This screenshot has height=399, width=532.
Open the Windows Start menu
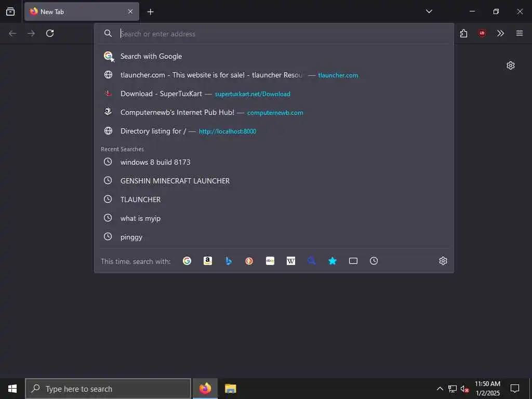coord(12,389)
